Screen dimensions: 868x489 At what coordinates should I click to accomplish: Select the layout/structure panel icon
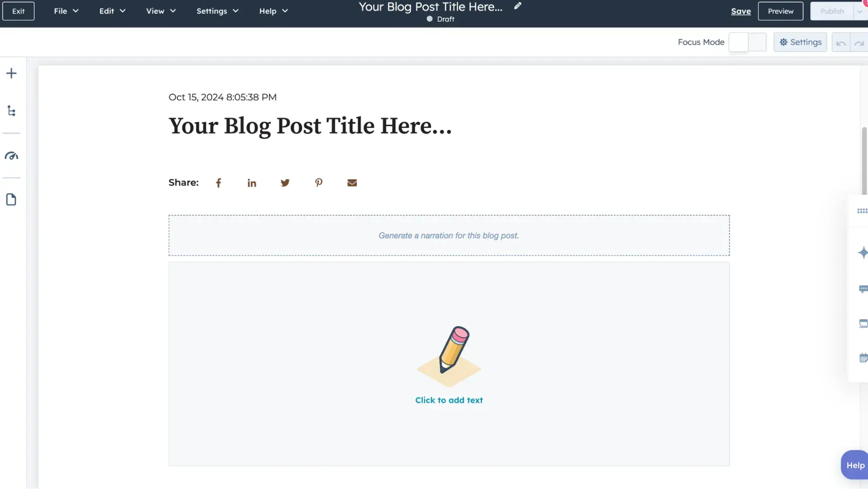pos(11,111)
